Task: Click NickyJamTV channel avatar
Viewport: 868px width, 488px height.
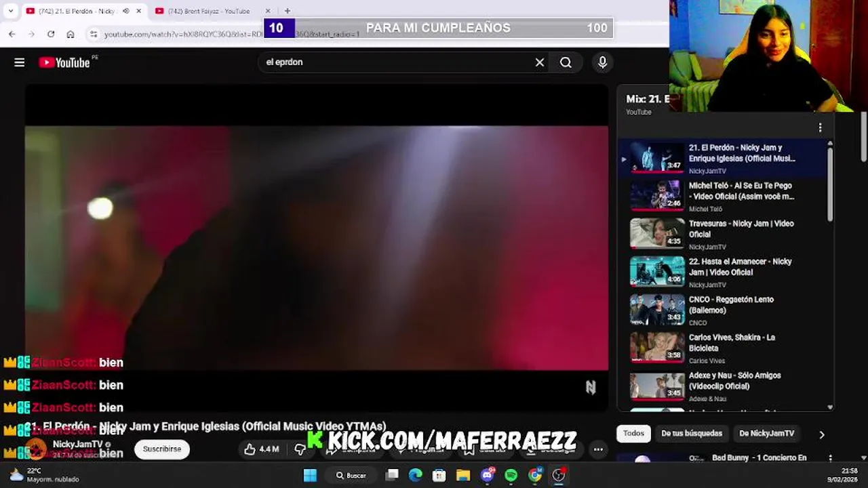Action: pyautogui.click(x=36, y=449)
